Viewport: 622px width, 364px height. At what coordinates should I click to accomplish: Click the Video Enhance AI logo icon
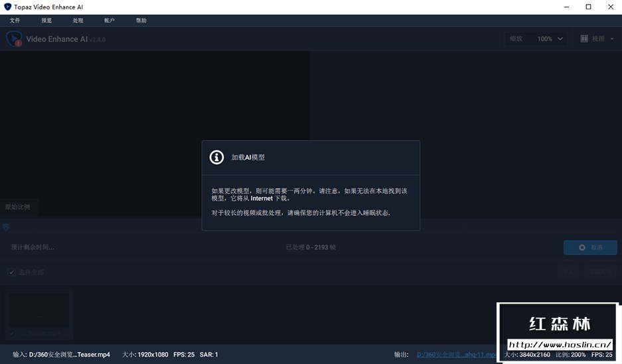15,39
